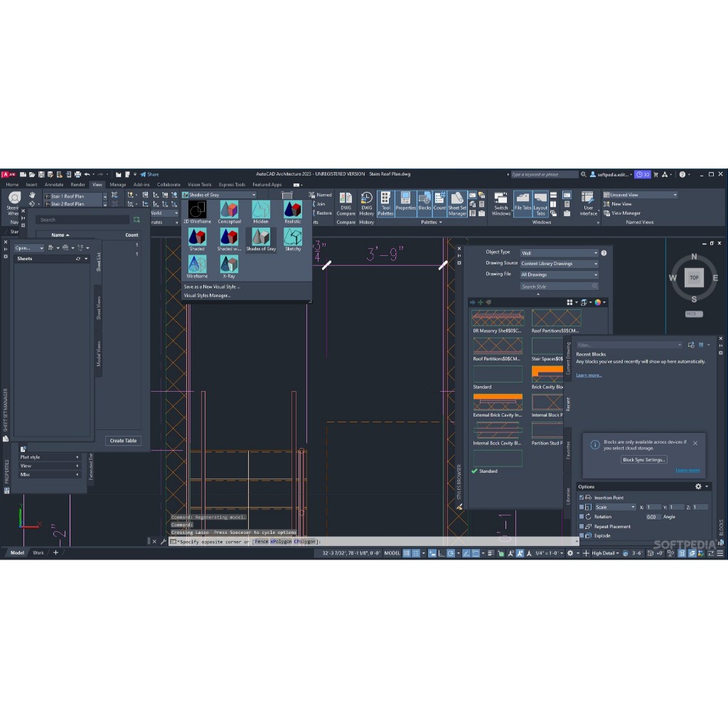This screenshot has height=728, width=728.
Task: Toggle the Sheet Set Manager palette
Action: coord(457,204)
